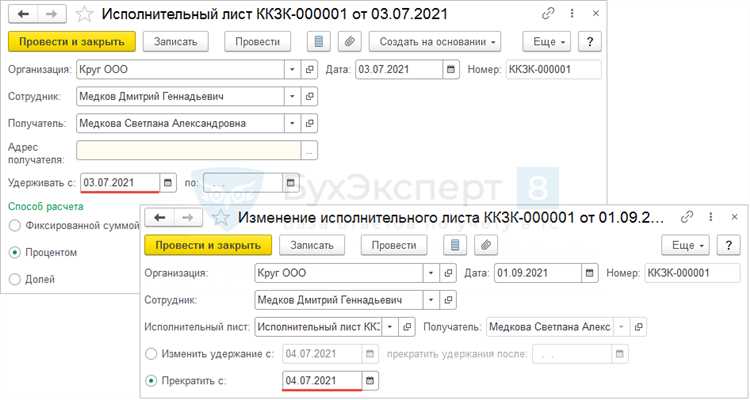Close the Изменение исполнительного листа window
Viewport: 750px width, 400px height.
[x=735, y=217]
